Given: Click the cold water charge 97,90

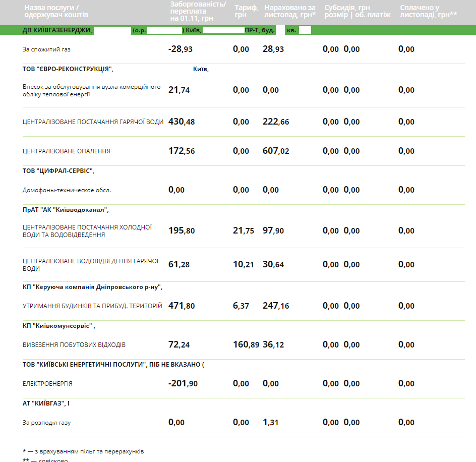Looking at the screenshot, I should pos(273,230).
